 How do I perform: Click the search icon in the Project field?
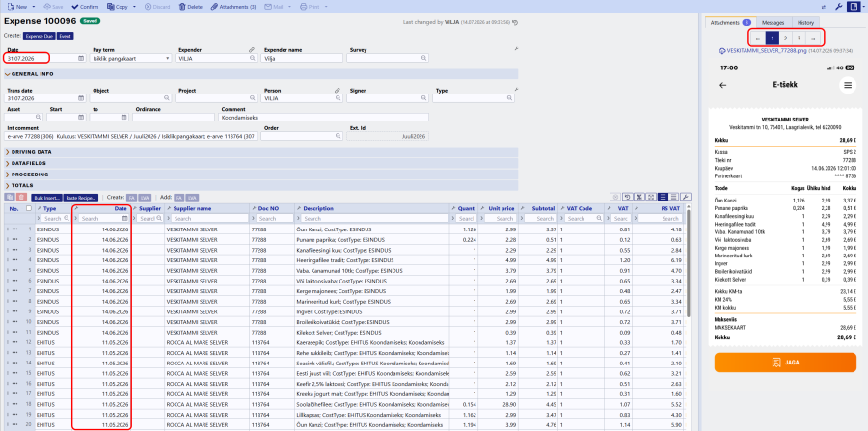coord(253,98)
